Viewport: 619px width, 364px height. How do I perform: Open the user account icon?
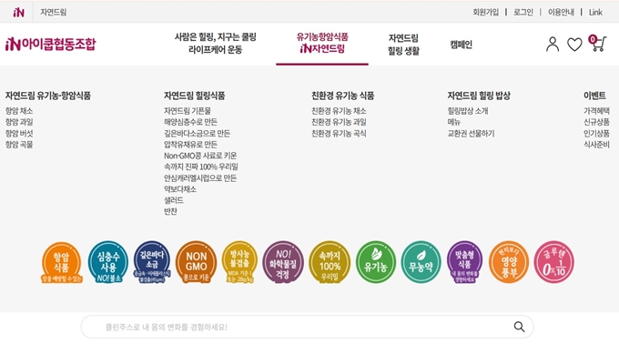[x=553, y=45]
